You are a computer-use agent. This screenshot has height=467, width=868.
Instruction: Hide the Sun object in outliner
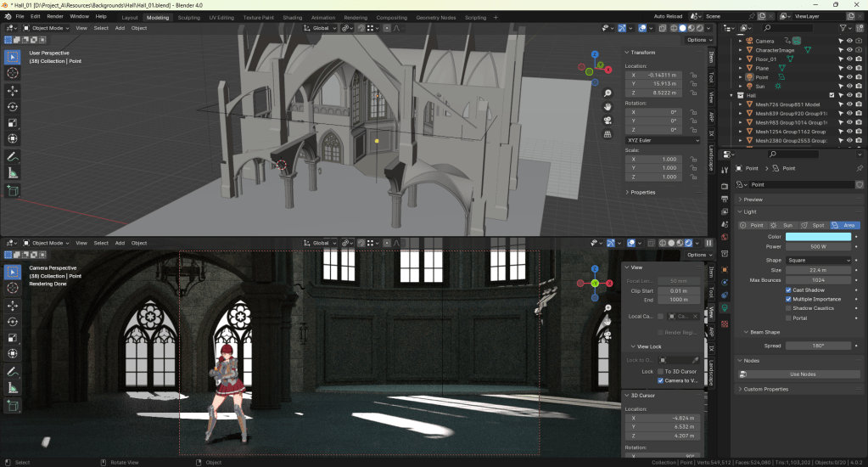pos(849,86)
